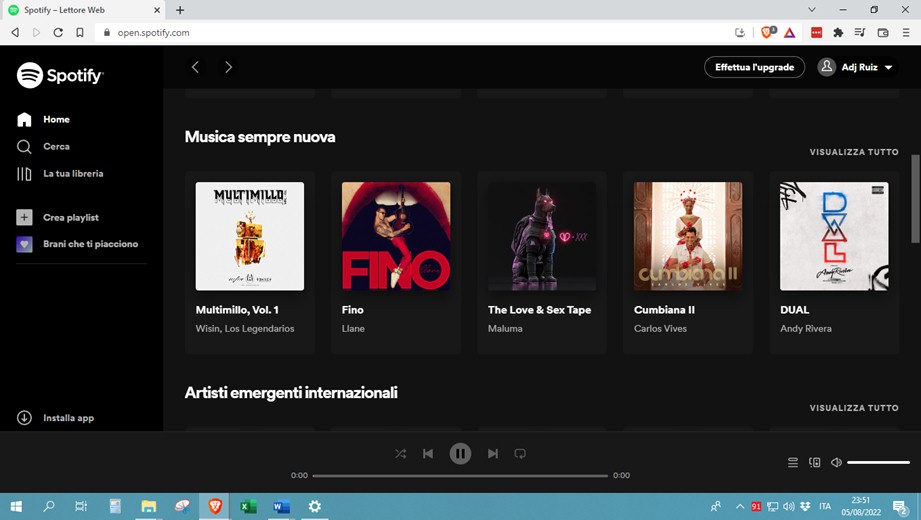Click the Crea playlist label
The height and width of the screenshot is (520, 921).
(71, 217)
